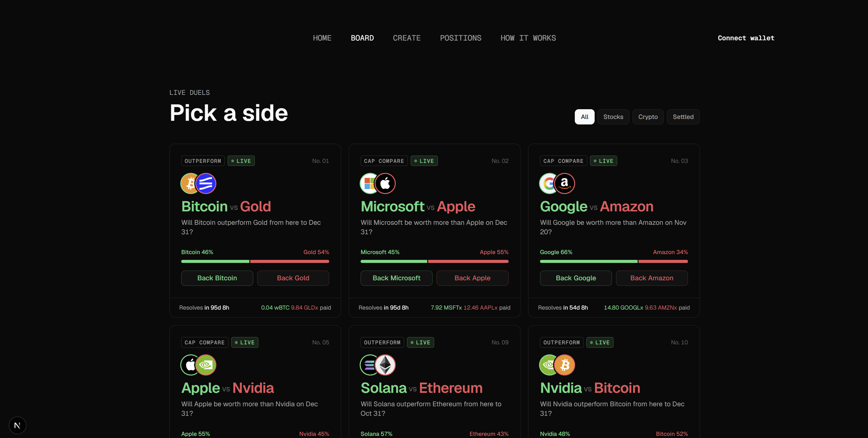Filter duels by Stocks

click(x=613, y=117)
